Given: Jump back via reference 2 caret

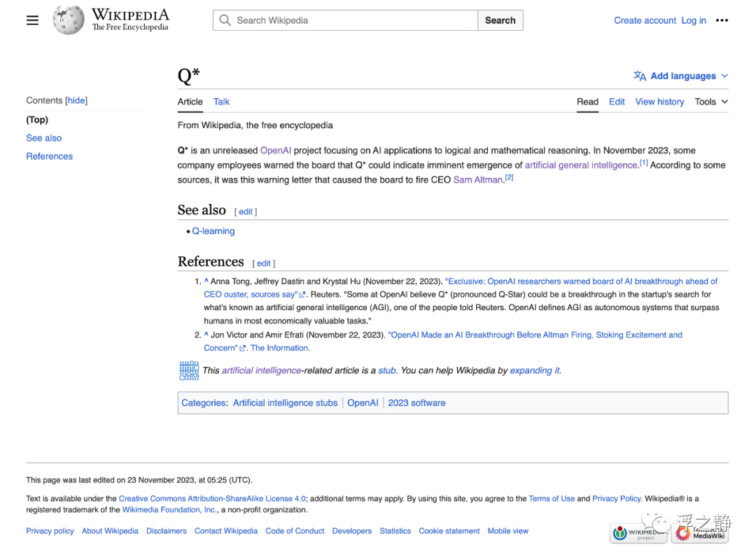Looking at the screenshot, I should coord(206,335).
